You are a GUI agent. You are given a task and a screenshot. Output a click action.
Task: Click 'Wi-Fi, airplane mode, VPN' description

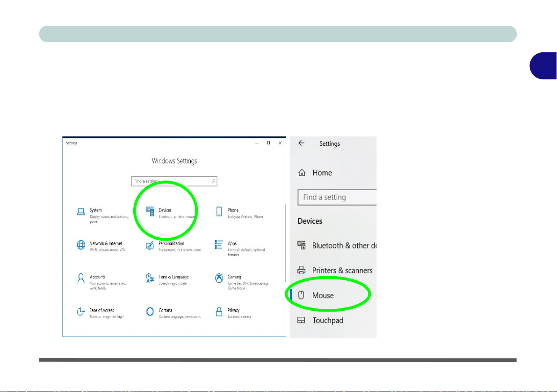(108, 250)
